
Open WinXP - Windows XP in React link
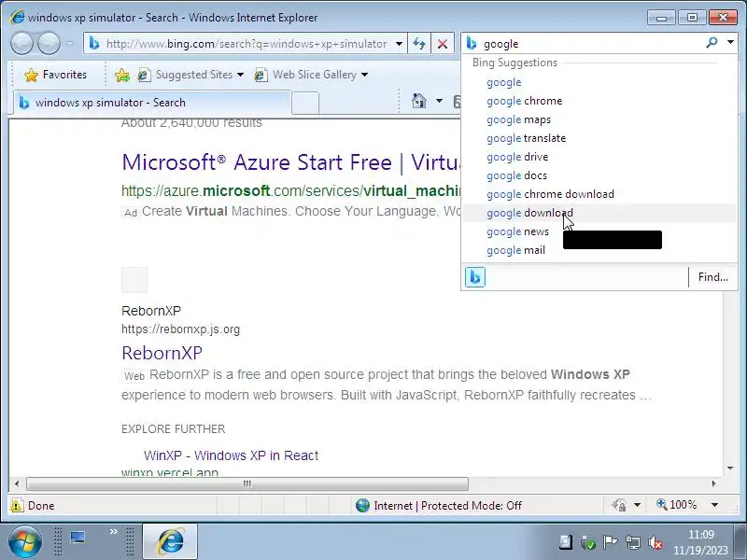pyautogui.click(x=231, y=455)
